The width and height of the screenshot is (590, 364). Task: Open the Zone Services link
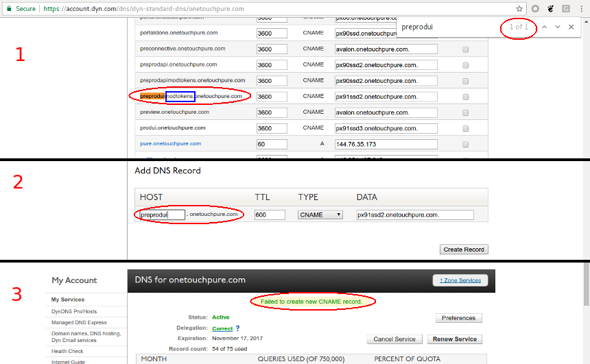tap(460, 280)
